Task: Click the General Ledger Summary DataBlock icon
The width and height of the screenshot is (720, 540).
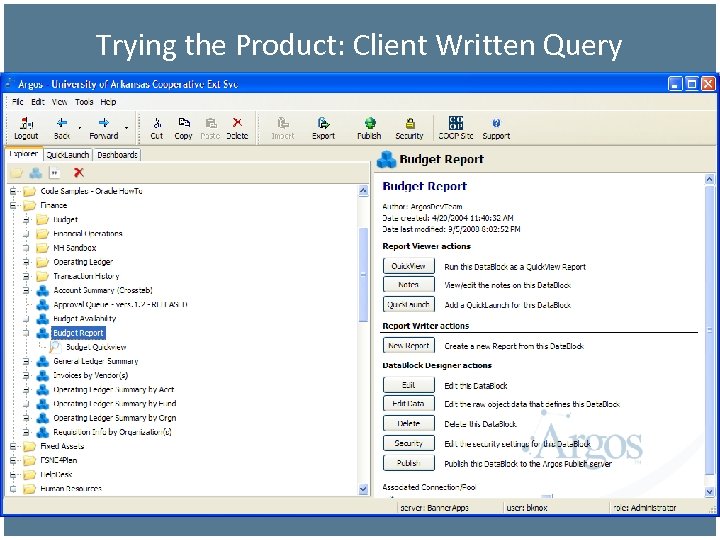Action: [43, 361]
